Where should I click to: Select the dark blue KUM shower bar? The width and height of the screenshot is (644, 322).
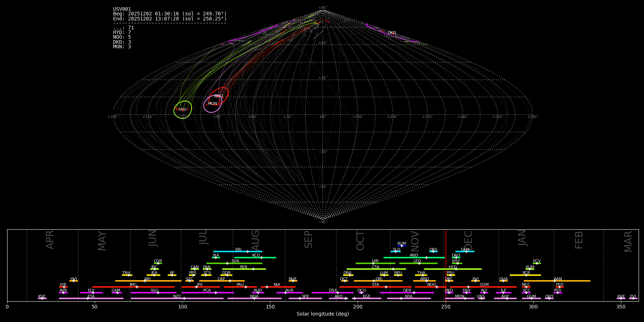[x=402, y=246]
